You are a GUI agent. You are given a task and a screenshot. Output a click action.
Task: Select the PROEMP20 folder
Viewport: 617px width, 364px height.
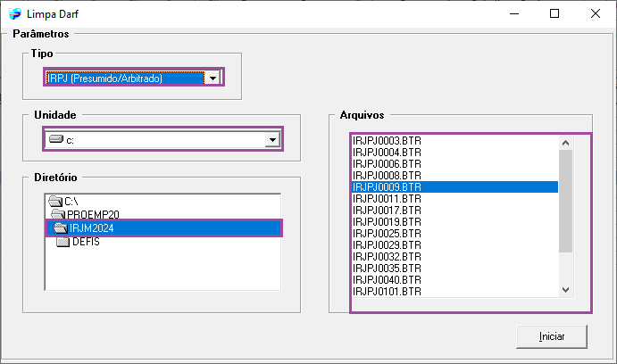[85, 214]
